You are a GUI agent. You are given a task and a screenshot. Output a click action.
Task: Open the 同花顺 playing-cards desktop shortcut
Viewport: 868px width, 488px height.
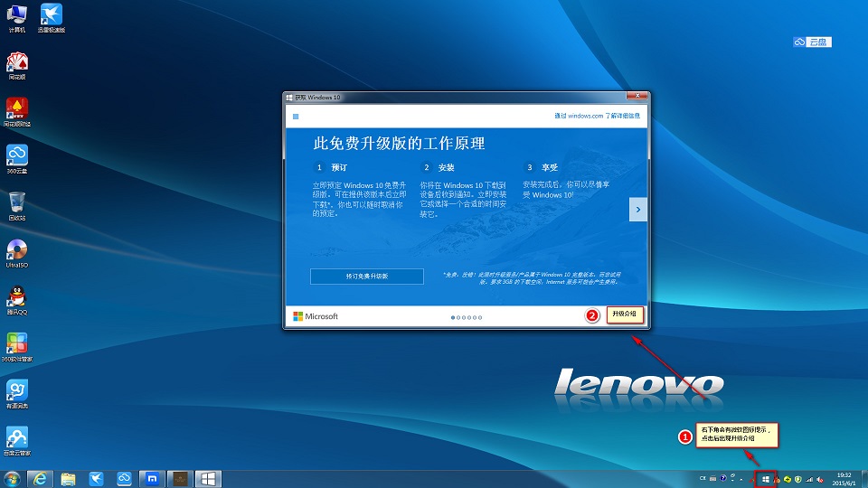pyautogui.click(x=17, y=65)
